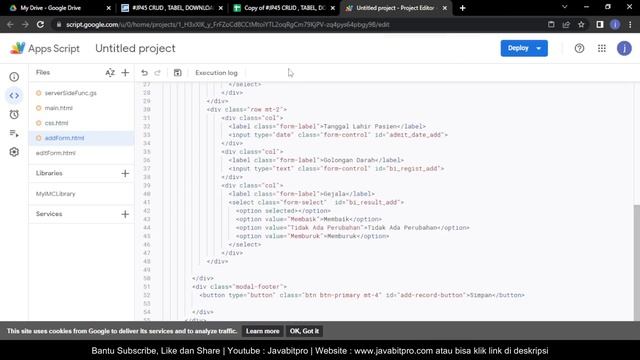Click the Deploy button
The image size is (640, 360).
(518, 48)
